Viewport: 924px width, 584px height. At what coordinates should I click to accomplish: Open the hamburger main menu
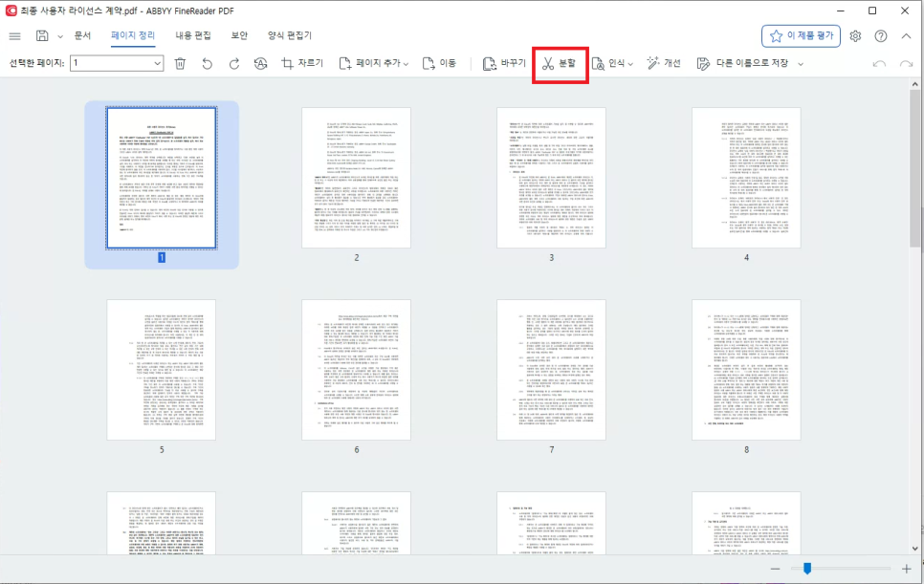point(14,36)
